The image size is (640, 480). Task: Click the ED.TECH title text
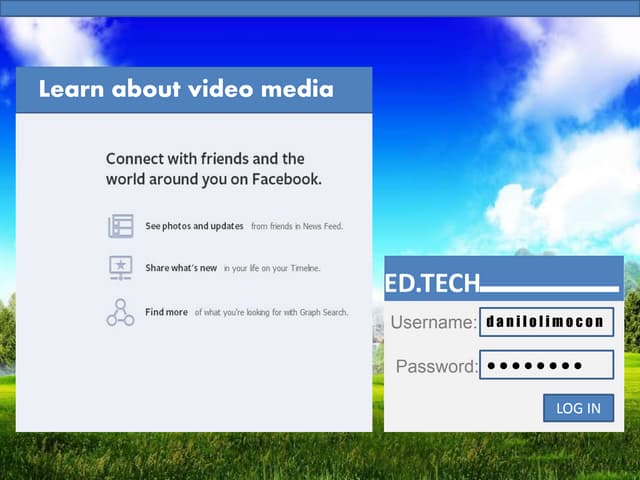(x=432, y=286)
